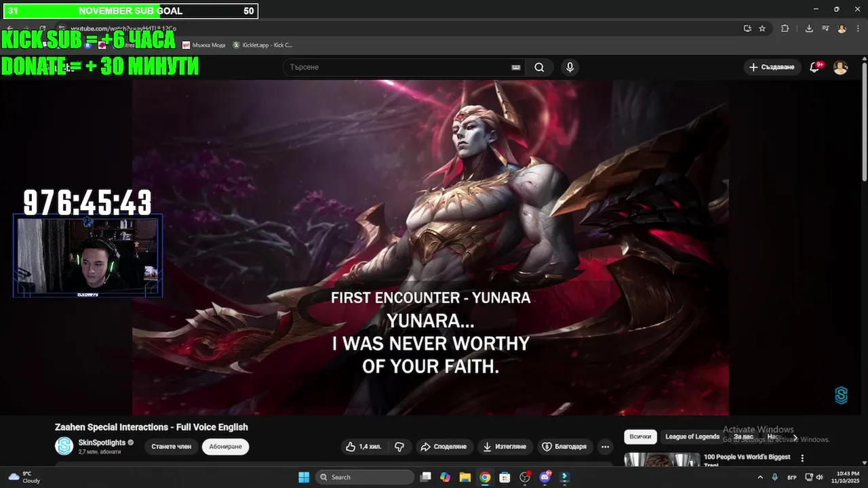Open Chrome side panel icon in toolbar

point(827,28)
